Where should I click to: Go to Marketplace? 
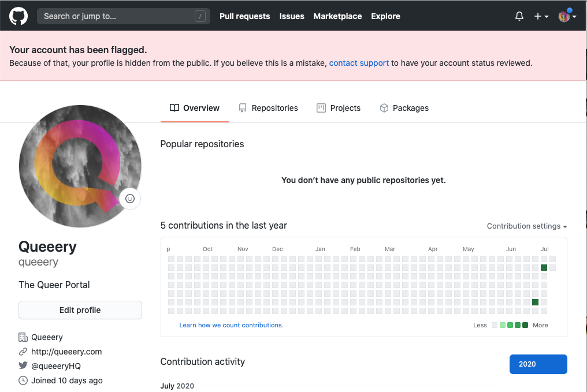click(x=337, y=17)
